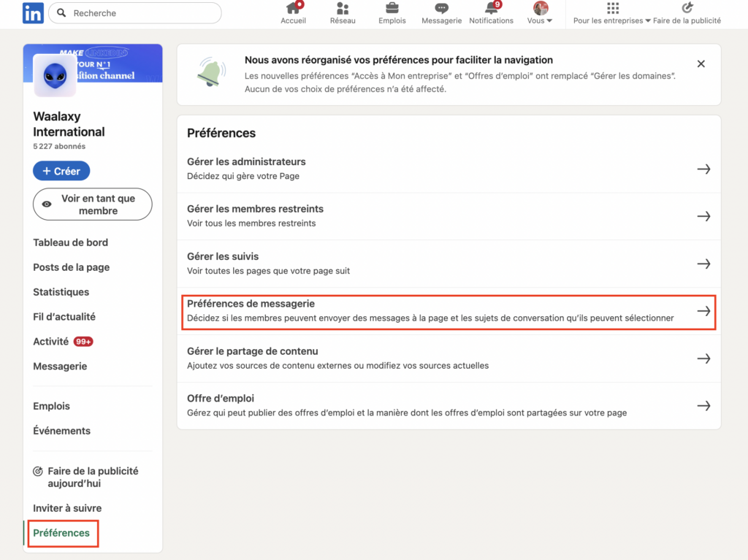The height and width of the screenshot is (560, 748).
Task: Click the LinkedIn logo
Action: (x=33, y=13)
